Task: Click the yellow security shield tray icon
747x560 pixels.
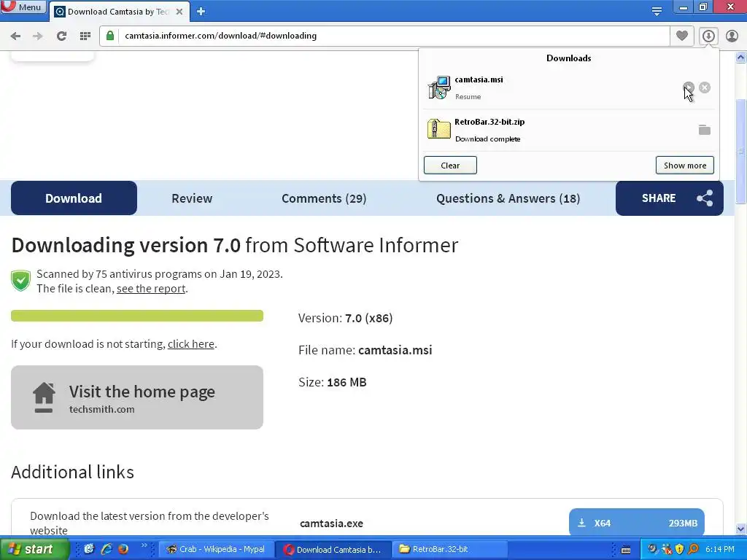Action: coord(679,549)
